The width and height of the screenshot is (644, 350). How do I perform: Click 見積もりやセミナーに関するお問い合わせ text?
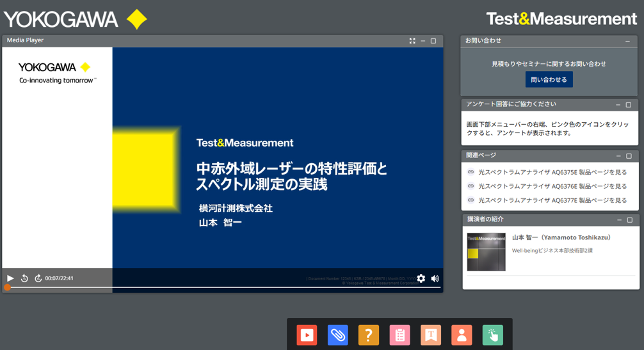point(549,63)
